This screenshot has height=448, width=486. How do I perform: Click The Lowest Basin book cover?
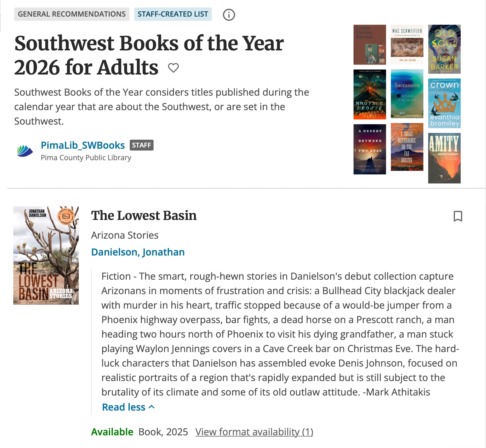pyautogui.click(x=46, y=255)
